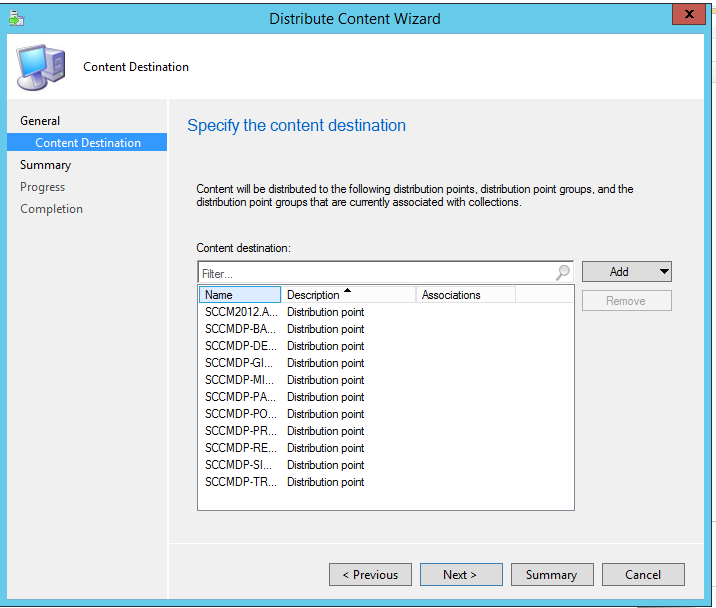Viewport: 716px width, 608px height.
Task: Go back with the Previous button
Action: (370, 575)
